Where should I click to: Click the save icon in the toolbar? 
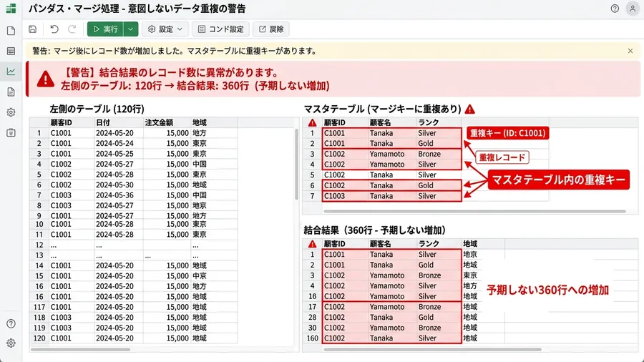click(x=33, y=29)
